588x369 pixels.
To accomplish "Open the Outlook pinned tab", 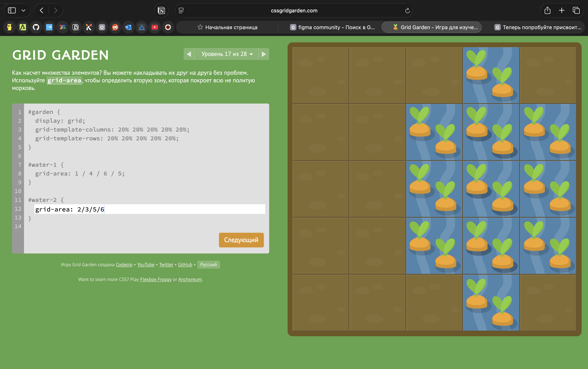I will (x=128, y=27).
